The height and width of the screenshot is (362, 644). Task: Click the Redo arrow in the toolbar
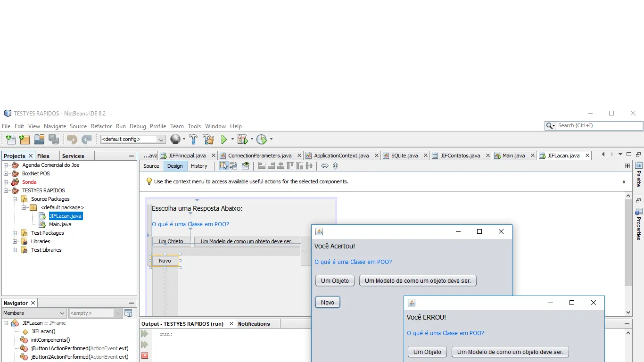(87, 140)
